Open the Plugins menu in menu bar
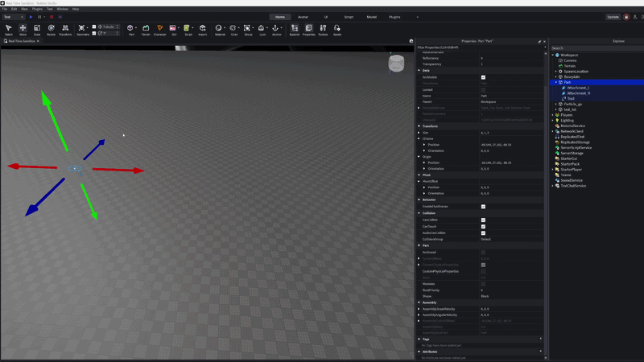The width and height of the screenshot is (644, 362). coord(38,9)
